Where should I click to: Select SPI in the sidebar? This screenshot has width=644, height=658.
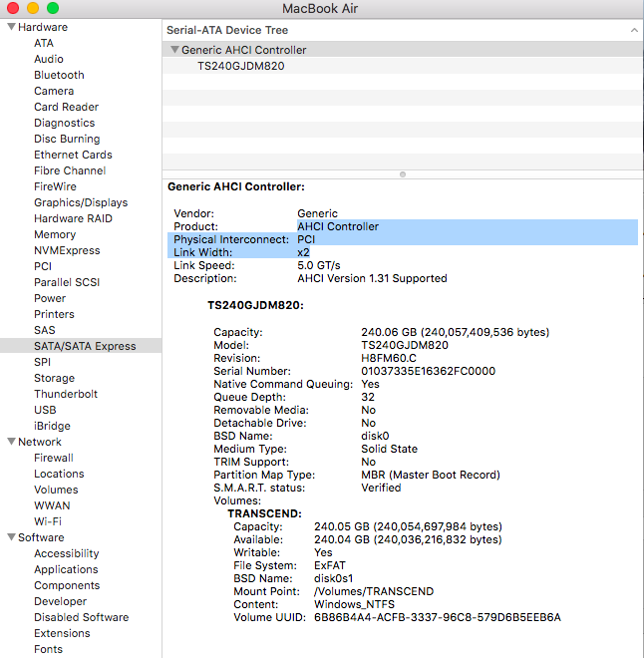coord(42,362)
